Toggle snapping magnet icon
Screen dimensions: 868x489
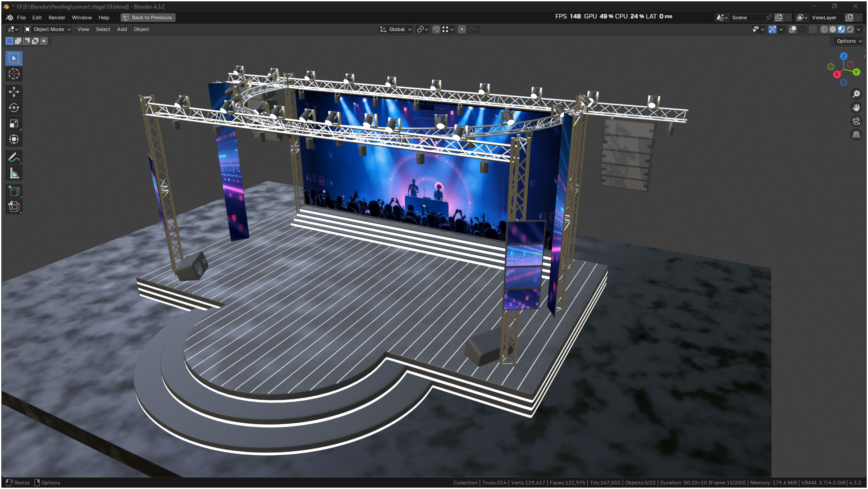436,29
